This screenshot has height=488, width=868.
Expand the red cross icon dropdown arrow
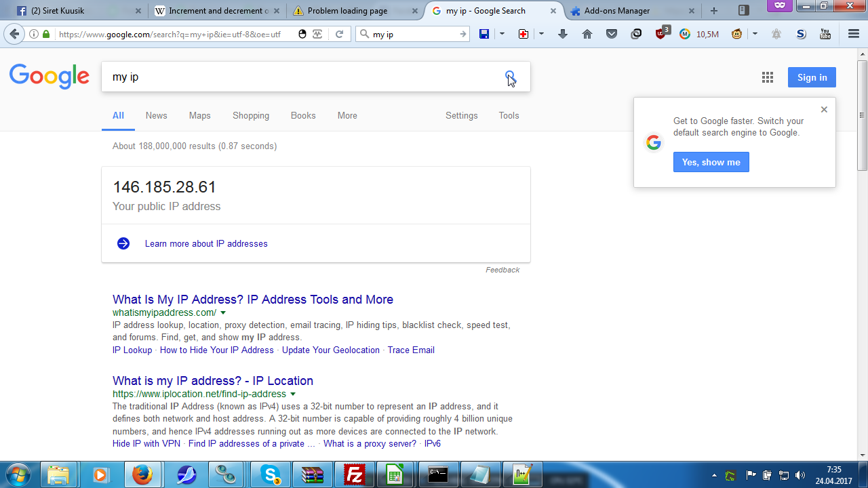[541, 34]
